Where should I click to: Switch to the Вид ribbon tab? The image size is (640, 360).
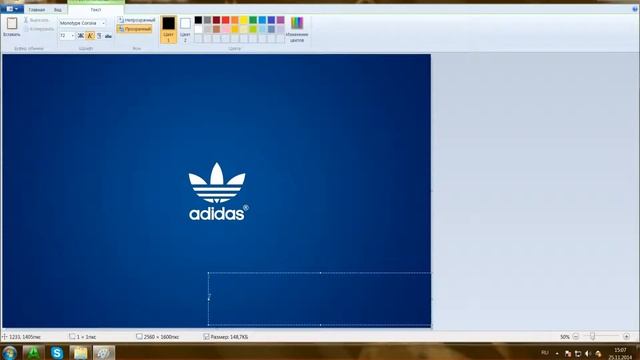pyautogui.click(x=58, y=9)
